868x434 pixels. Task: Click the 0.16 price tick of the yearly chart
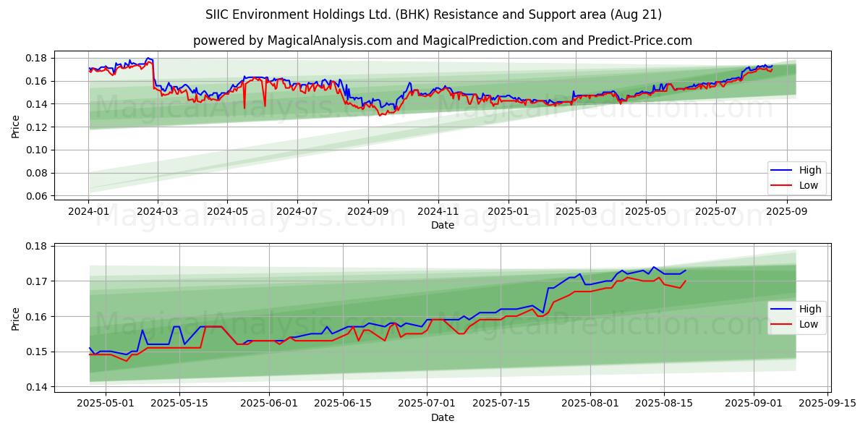37,82
